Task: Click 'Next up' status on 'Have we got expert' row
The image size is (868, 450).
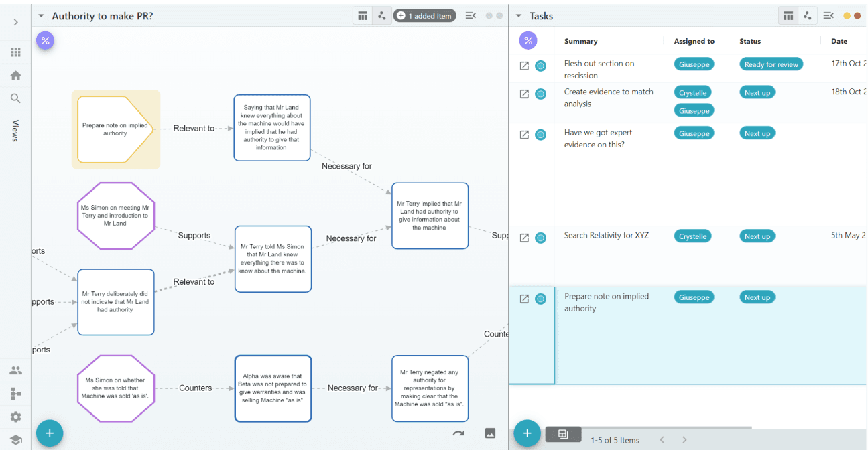Action: (757, 133)
